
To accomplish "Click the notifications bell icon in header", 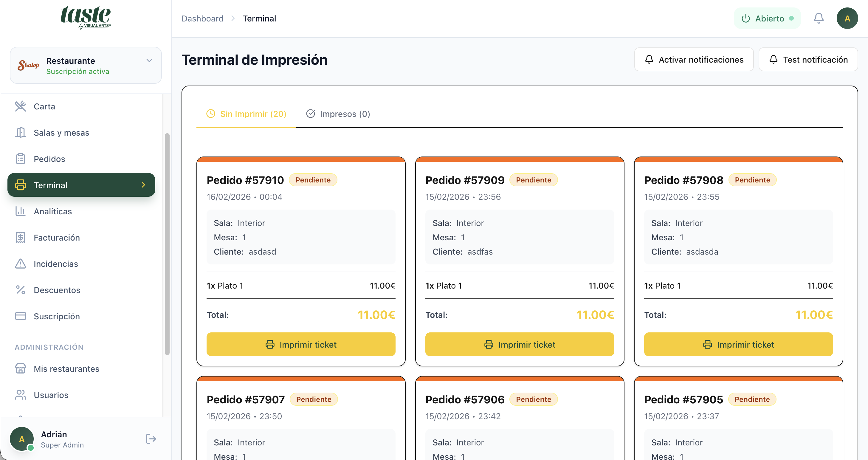I will tap(819, 18).
